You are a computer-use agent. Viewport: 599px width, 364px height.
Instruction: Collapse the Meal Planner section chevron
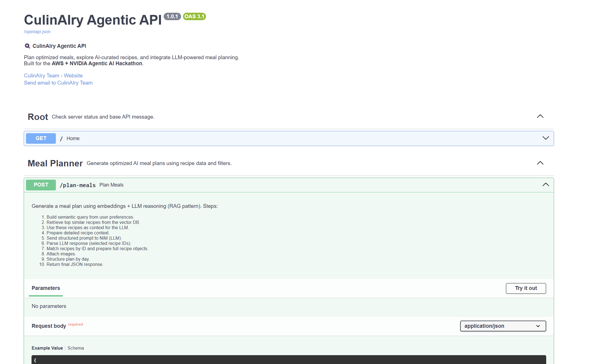[540, 163]
